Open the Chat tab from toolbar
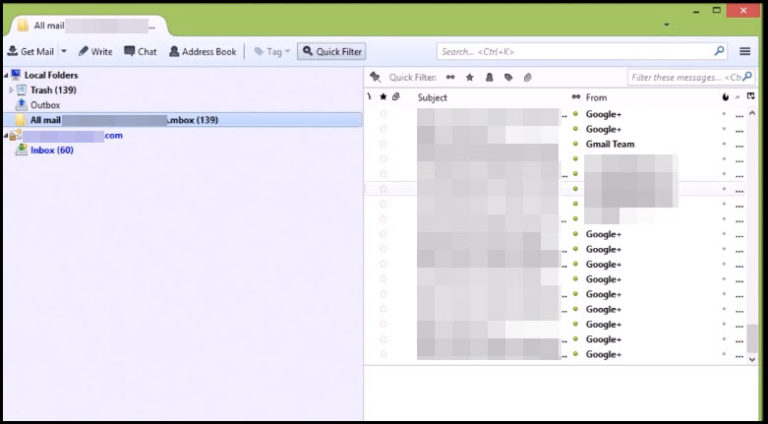Image resolution: width=768 pixels, height=424 pixels. click(x=141, y=51)
